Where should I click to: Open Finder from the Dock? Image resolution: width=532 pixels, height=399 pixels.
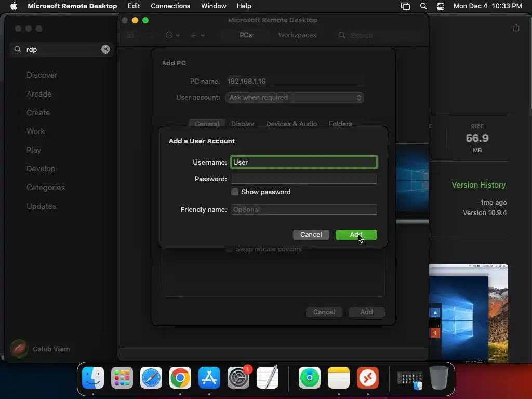(x=93, y=377)
